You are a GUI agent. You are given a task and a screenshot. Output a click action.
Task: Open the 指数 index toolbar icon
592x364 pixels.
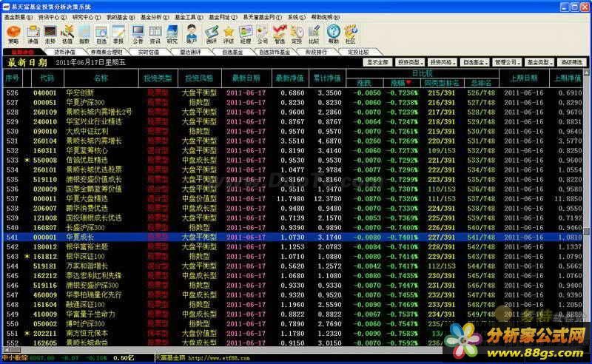click(x=84, y=34)
